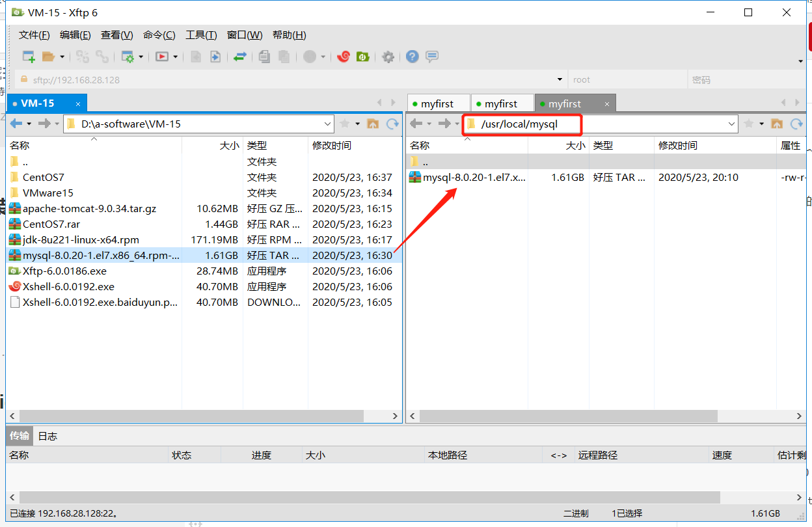The height and width of the screenshot is (527, 812).
Task: Click the feedback speech bubble icon
Action: point(432,57)
